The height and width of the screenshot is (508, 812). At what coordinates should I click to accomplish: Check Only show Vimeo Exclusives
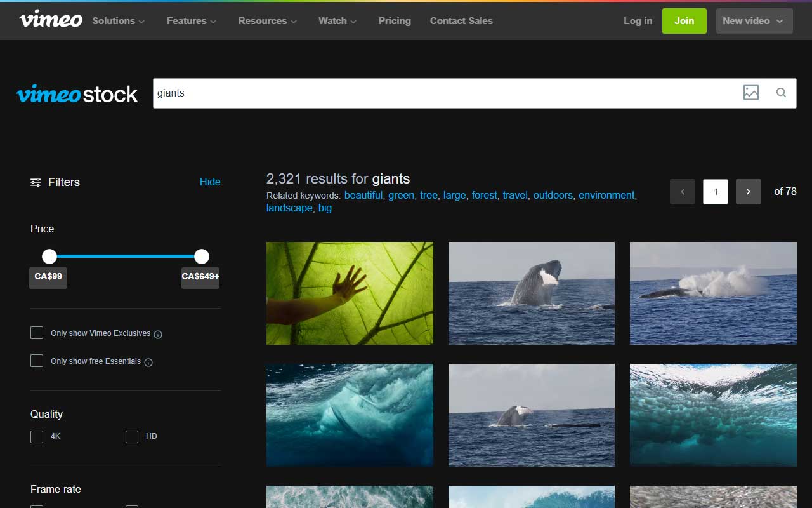click(x=36, y=332)
